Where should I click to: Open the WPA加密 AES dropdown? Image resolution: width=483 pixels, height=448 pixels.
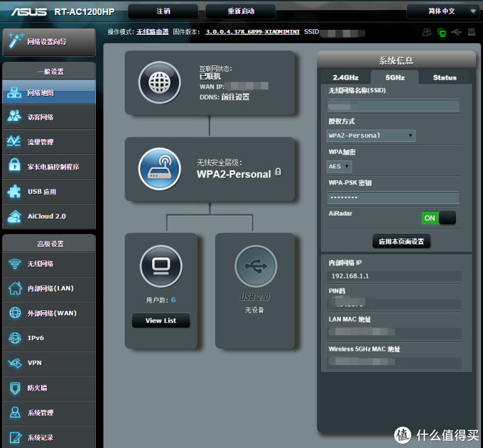point(339,166)
